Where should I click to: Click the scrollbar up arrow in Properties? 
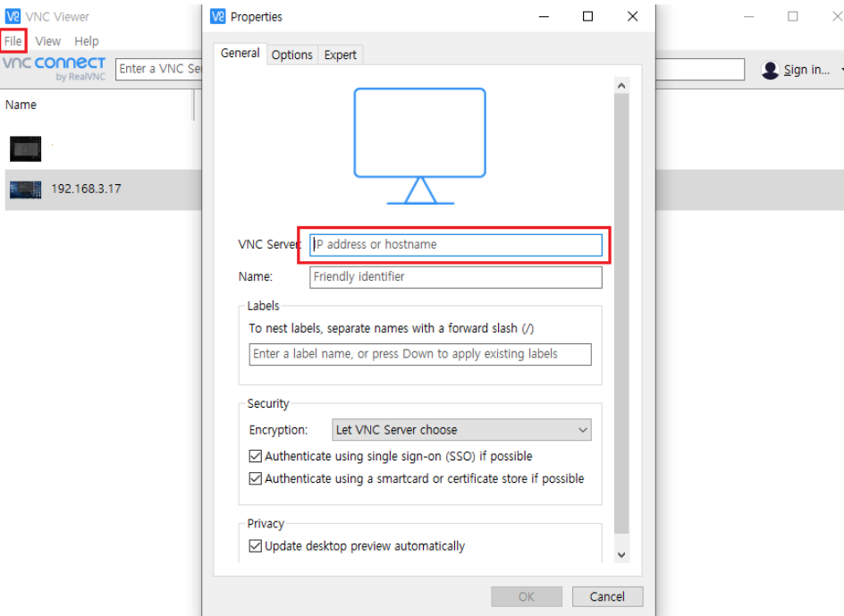pos(621,86)
